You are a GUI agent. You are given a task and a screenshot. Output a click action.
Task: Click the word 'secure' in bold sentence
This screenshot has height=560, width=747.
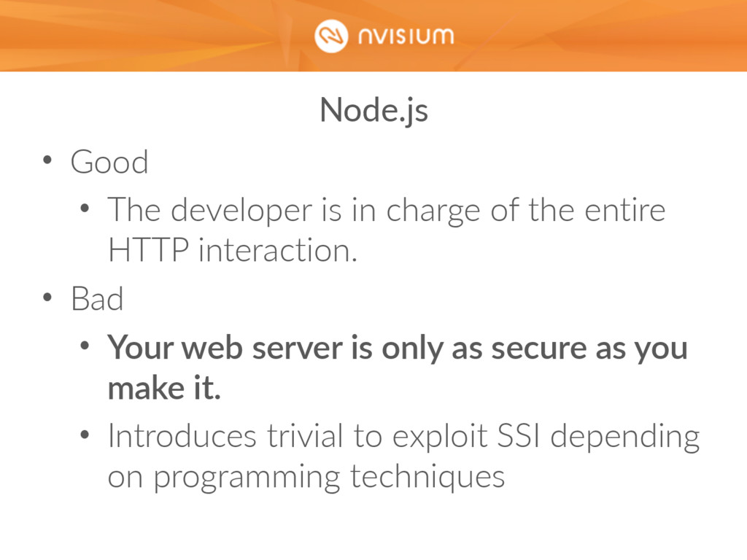tap(539, 349)
